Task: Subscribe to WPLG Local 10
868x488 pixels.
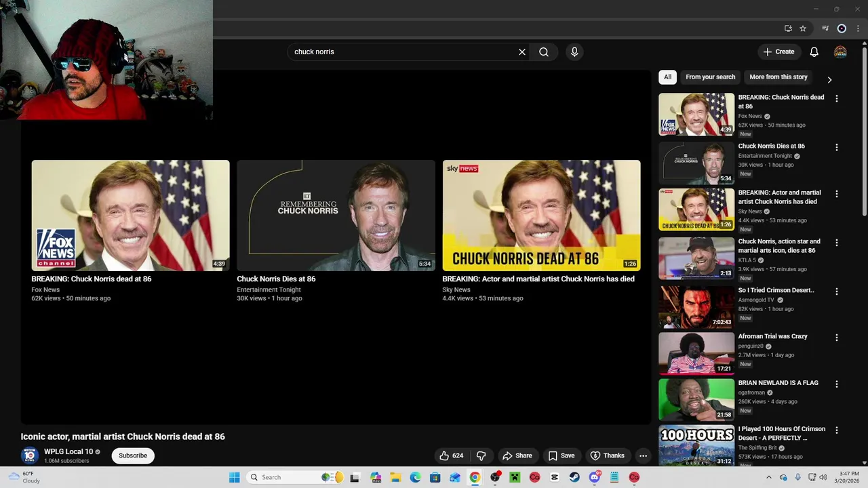Action: [133, 455]
